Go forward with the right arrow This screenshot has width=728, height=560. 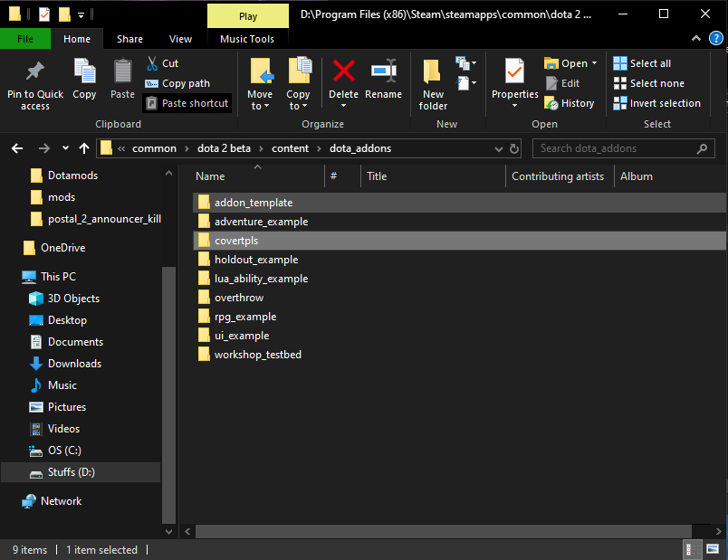click(44, 148)
